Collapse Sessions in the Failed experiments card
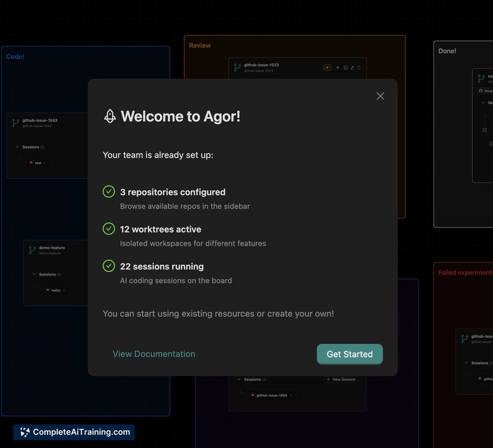Screen dimensions: 493x448 pyautogui.click(x=467, y=363)
